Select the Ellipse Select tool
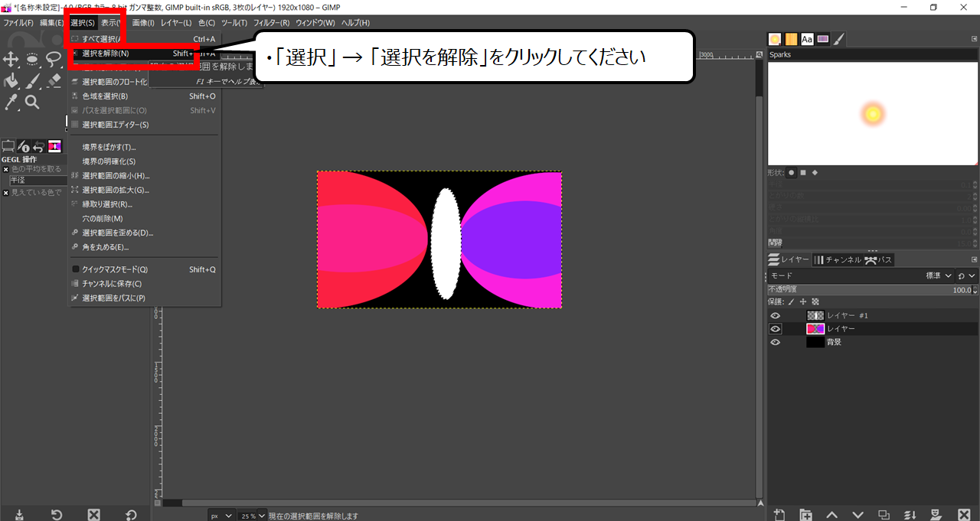This screenshot has height=521, width=980. [x=33, y=59]
